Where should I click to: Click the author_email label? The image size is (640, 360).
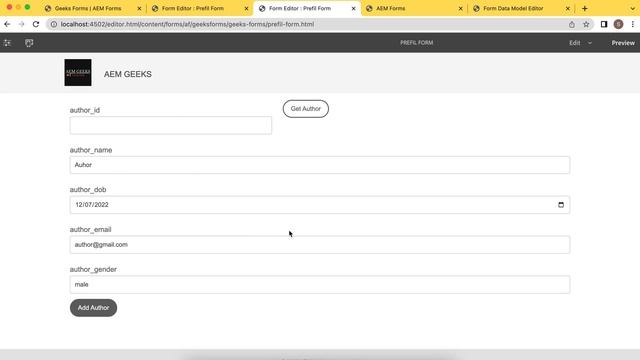[x=90, y=230]
